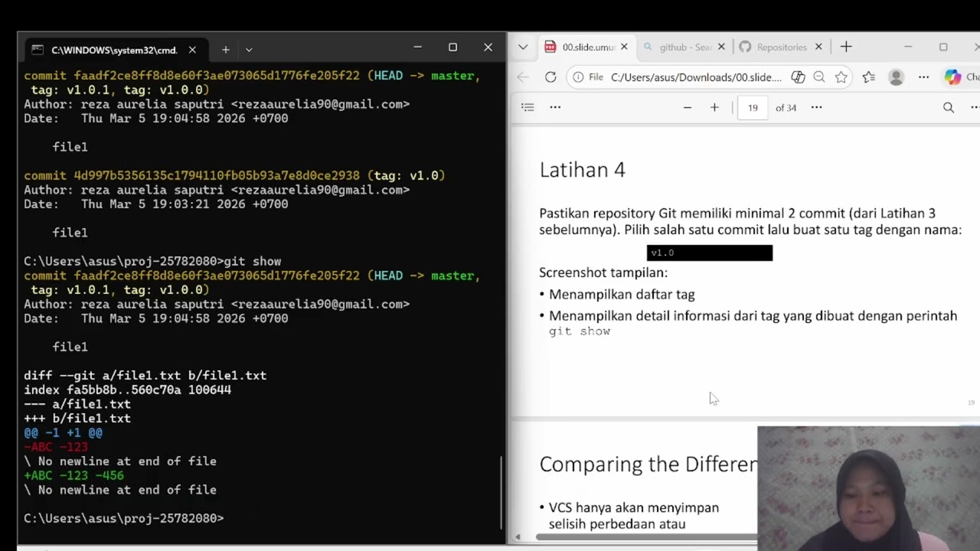Switch to the 00.slide PDF tab
This screenshot has width=980, height=551.
(588, 47)
